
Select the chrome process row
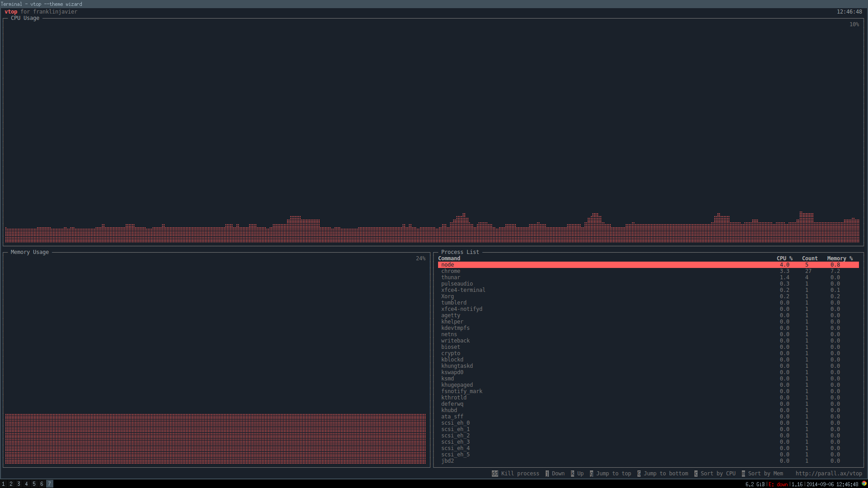pyautogui.click(x=451, y=271)
